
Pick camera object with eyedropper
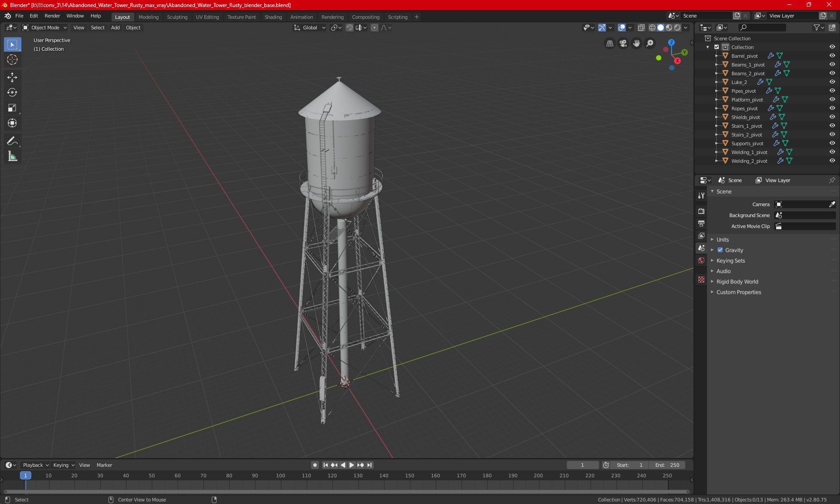tap(832, 204)
